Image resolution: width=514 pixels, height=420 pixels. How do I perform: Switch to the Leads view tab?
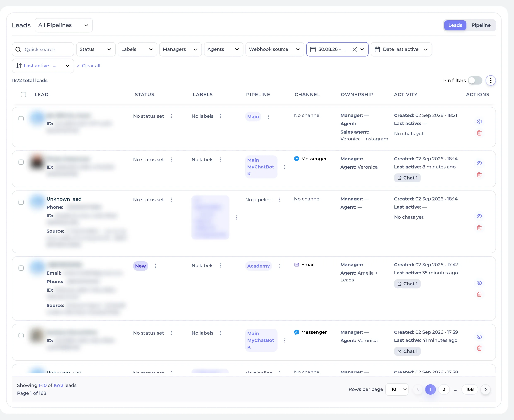tap(455, 25)
